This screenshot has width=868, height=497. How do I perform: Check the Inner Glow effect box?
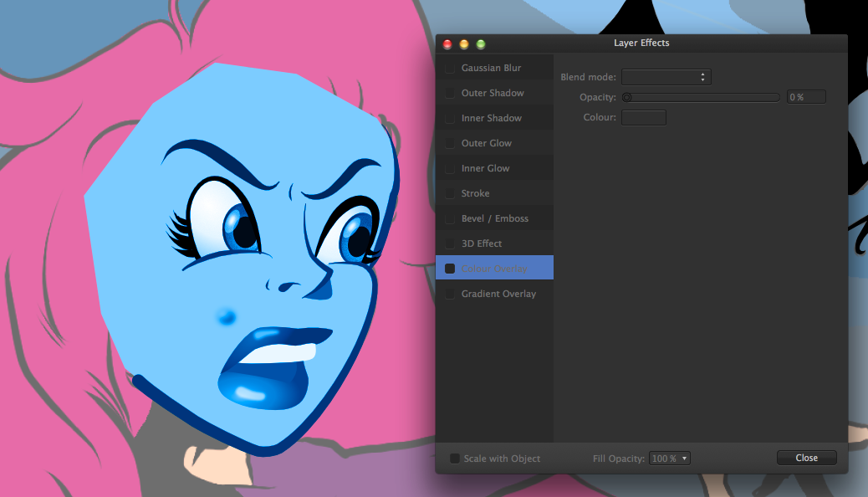tap(450, 168)
